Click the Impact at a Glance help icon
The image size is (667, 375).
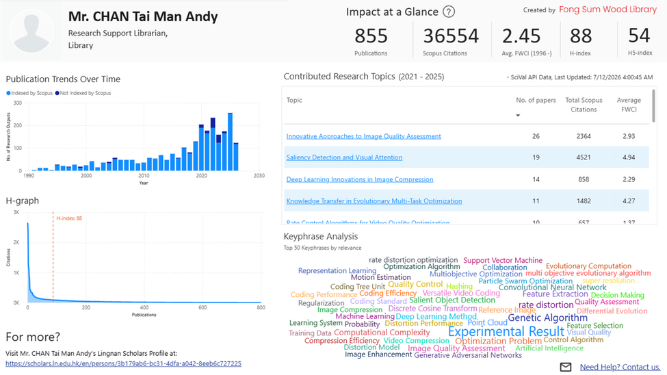point(448,12)
